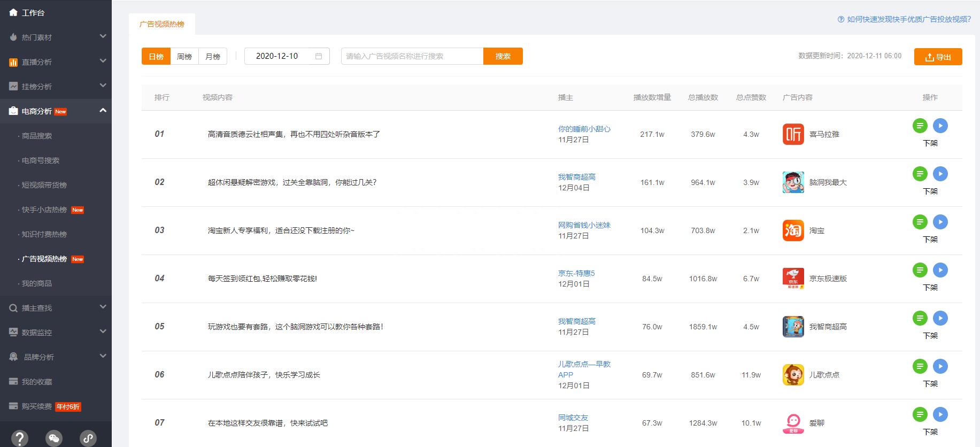The image size is (980, 447).
Task: Switch to 月榜 monthly ranking
Action: click(x=213, y=56)
